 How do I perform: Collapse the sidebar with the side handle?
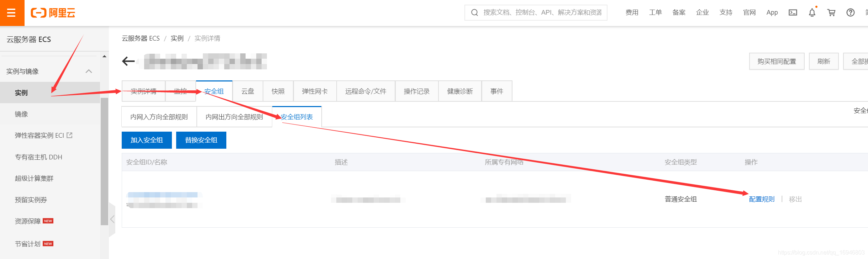(x=112, y=219)
